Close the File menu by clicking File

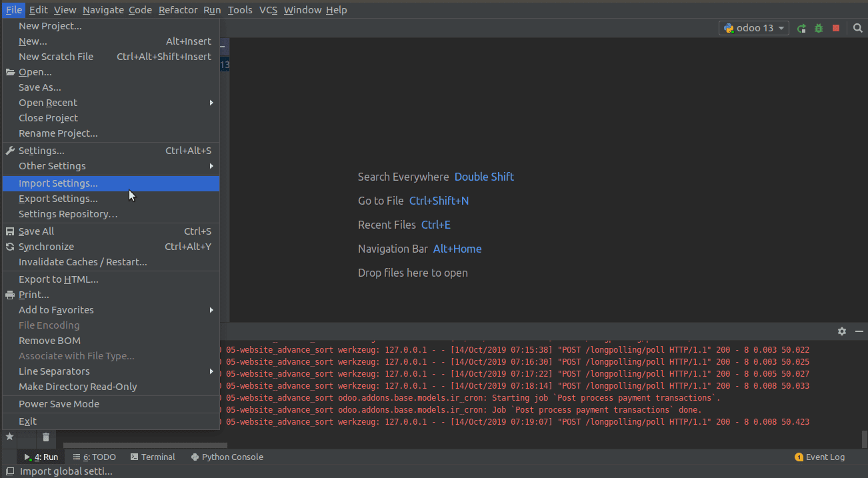pyautogui.click(x=14, y=10)
